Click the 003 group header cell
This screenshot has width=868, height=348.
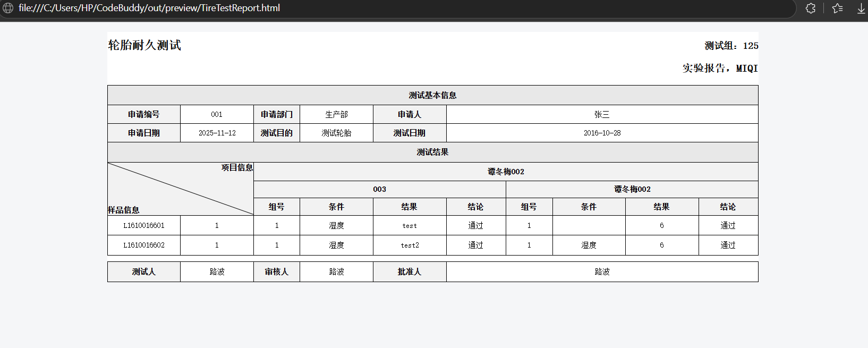[380, 189]
